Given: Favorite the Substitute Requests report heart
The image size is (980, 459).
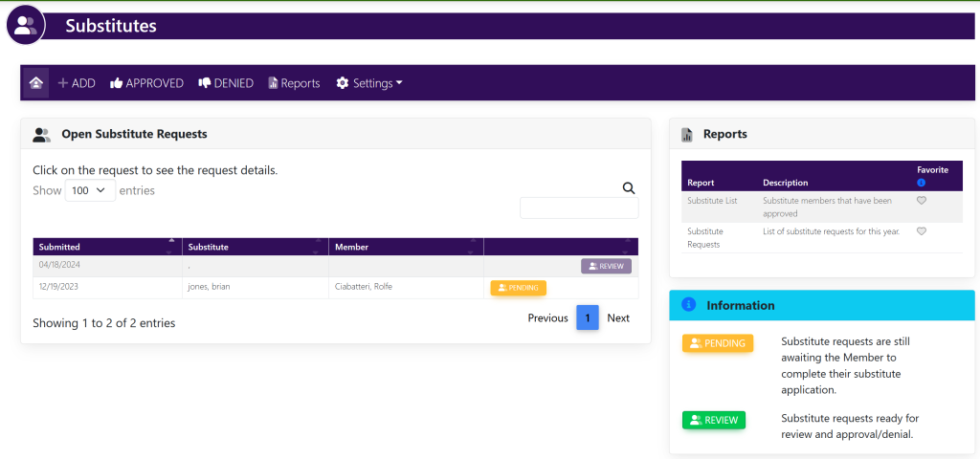Looking at the screenshot, I should 922,231.
